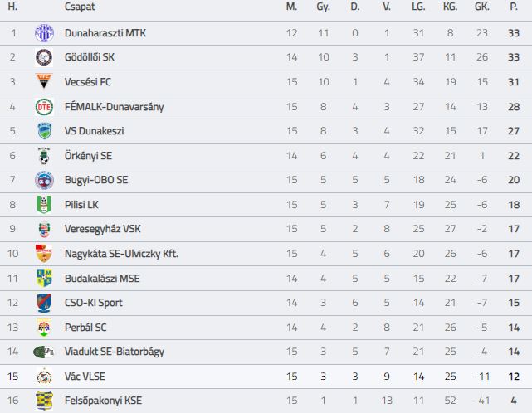Click the Gödöllői SK team logo
Screen dimensions: 532x413
[44, 57]
